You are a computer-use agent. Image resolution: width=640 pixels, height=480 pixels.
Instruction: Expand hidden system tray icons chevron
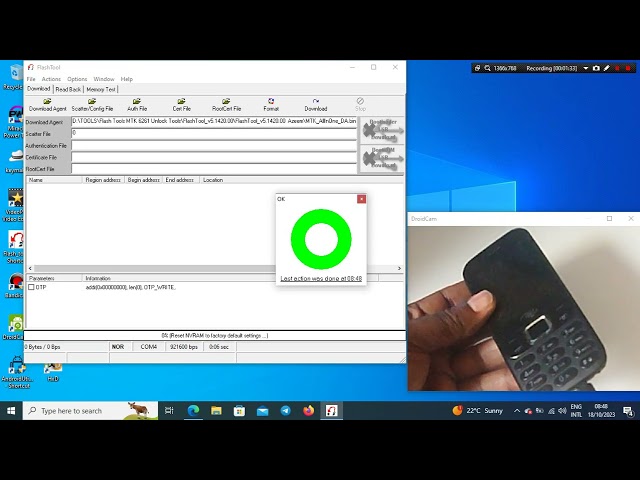(517, 411)
